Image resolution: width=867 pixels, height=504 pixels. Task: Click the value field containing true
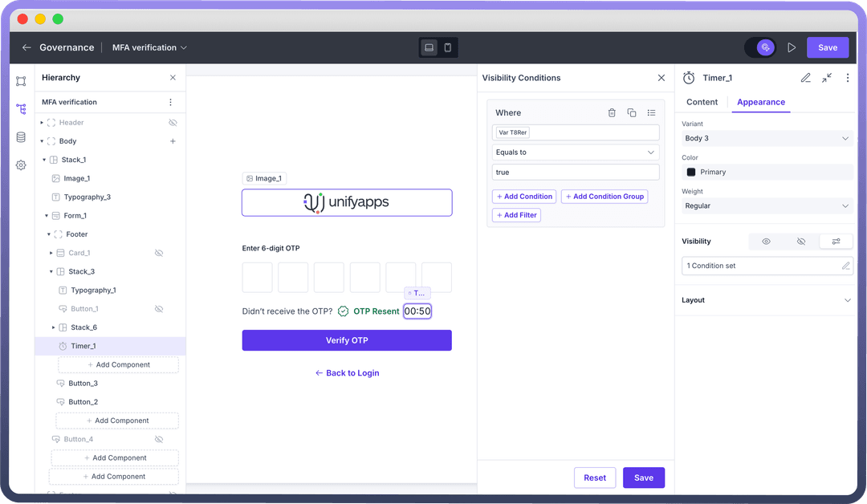(x=575, y=173)
